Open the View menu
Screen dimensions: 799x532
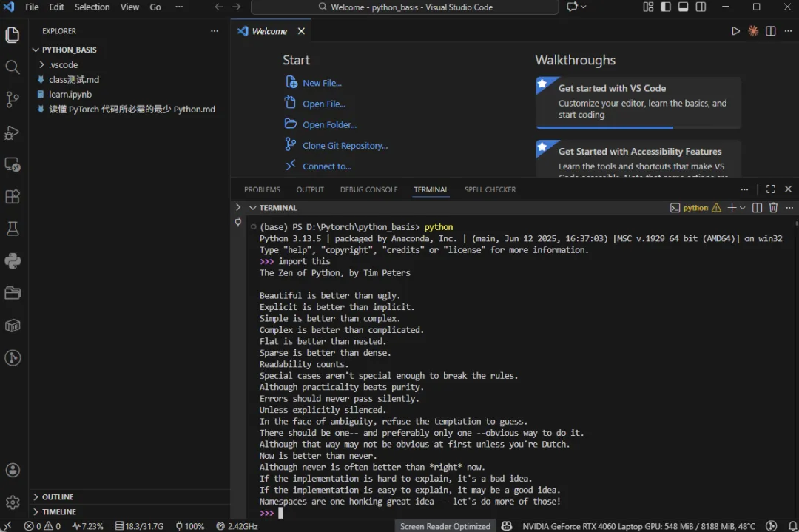(129, 7)
